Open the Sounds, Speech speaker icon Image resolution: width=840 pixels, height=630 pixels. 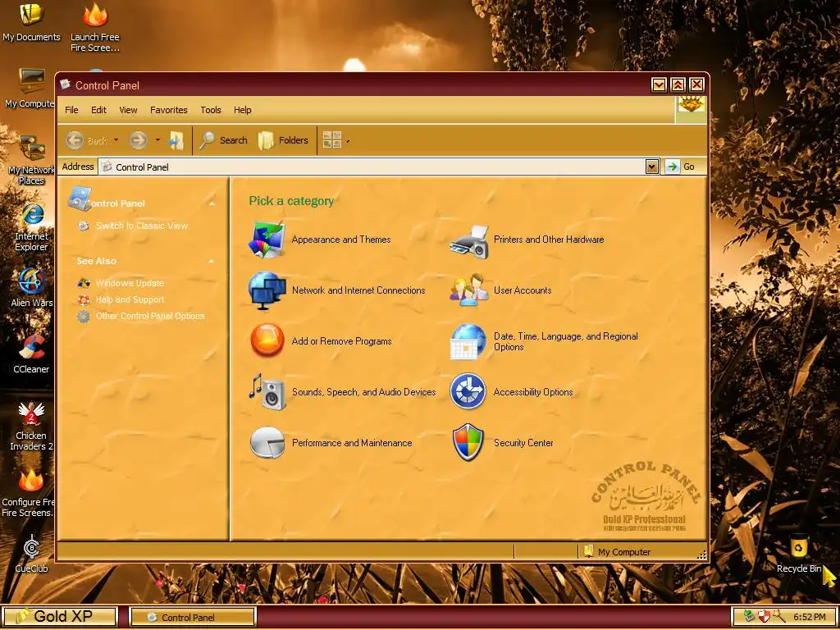pos(267,392)
